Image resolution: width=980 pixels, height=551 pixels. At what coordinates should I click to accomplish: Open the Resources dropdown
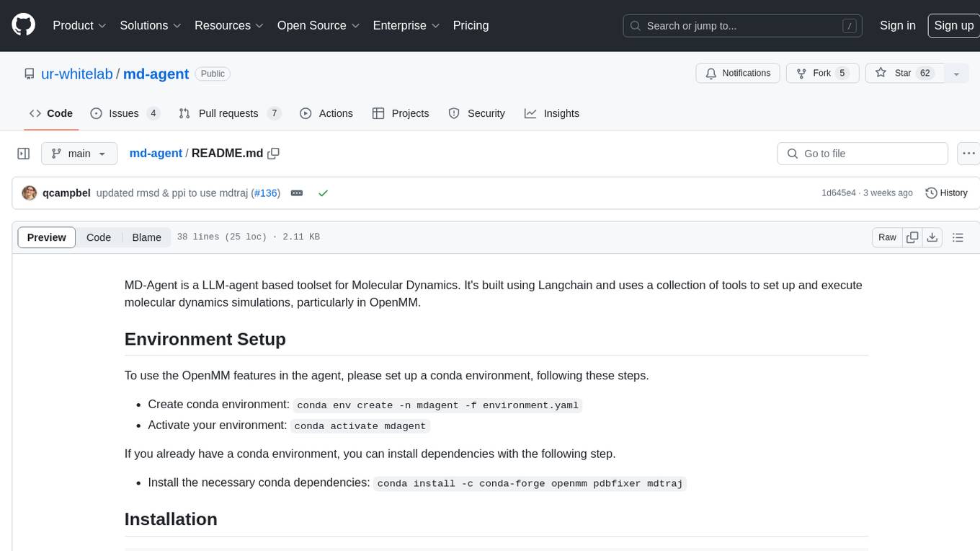(x=228, y=25)
